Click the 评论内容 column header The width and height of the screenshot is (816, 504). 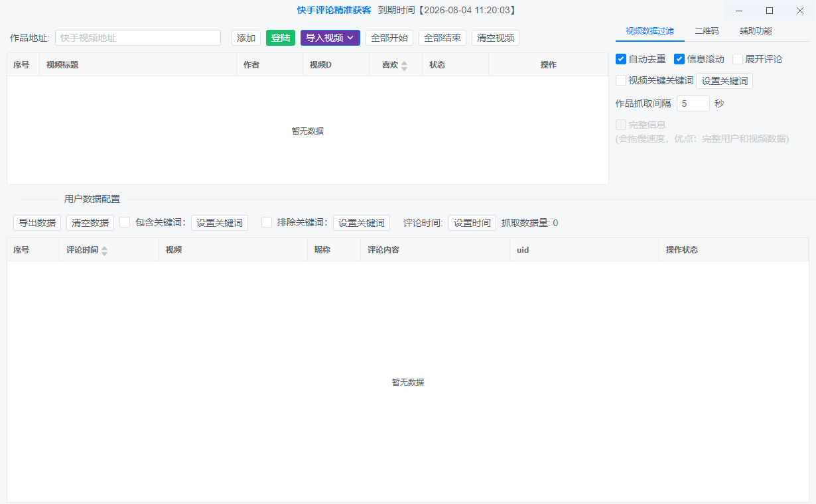pyautogui.click(x=435, y=250)
